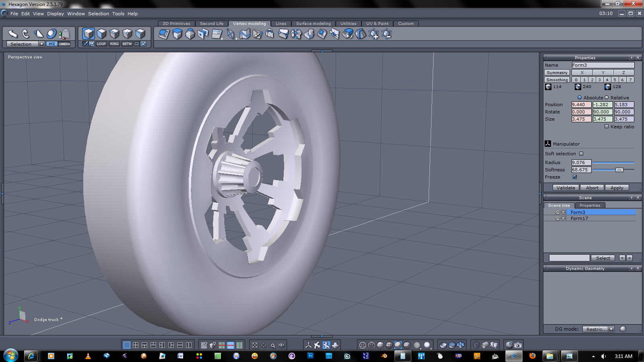Switch to the Surface modeling tab
Image resolution: width=644 pixels, height=362 pixels.
coord(313,23)
